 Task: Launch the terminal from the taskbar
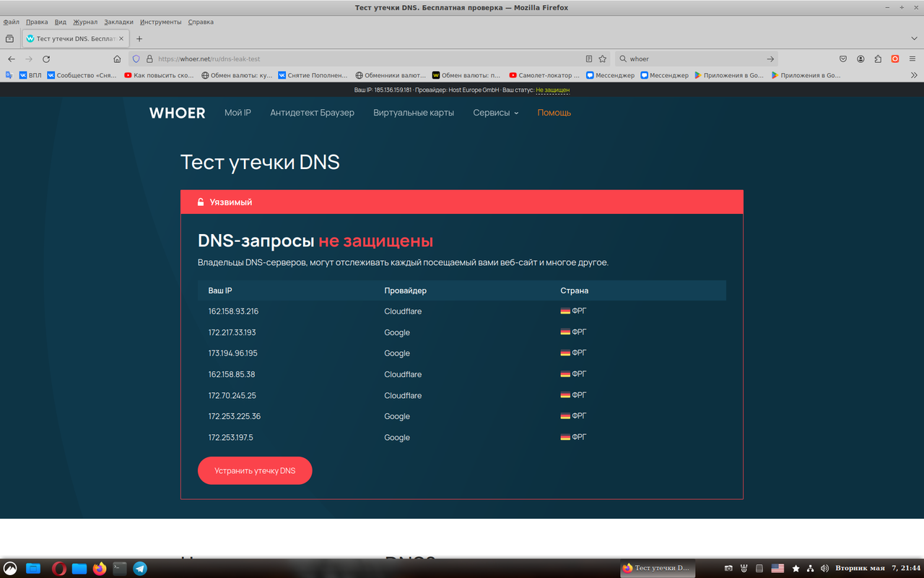[120, 569]
